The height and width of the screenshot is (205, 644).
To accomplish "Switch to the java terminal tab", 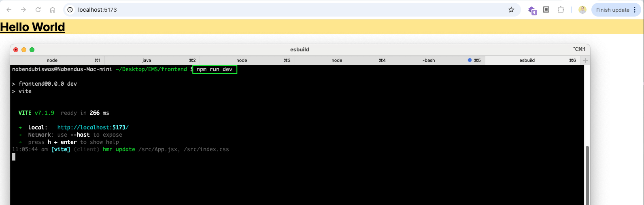I will pyautogui.click(x=152, y=60).
